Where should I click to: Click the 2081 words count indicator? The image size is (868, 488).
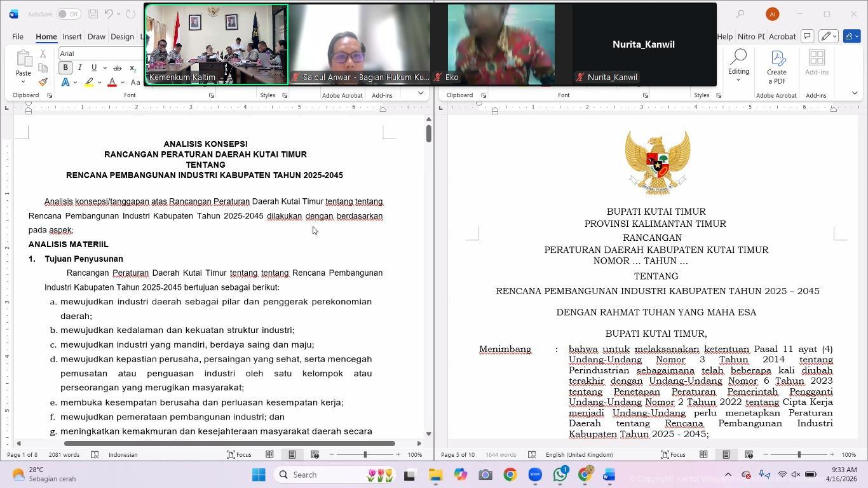pyautogui.click(x=64, y=454)
